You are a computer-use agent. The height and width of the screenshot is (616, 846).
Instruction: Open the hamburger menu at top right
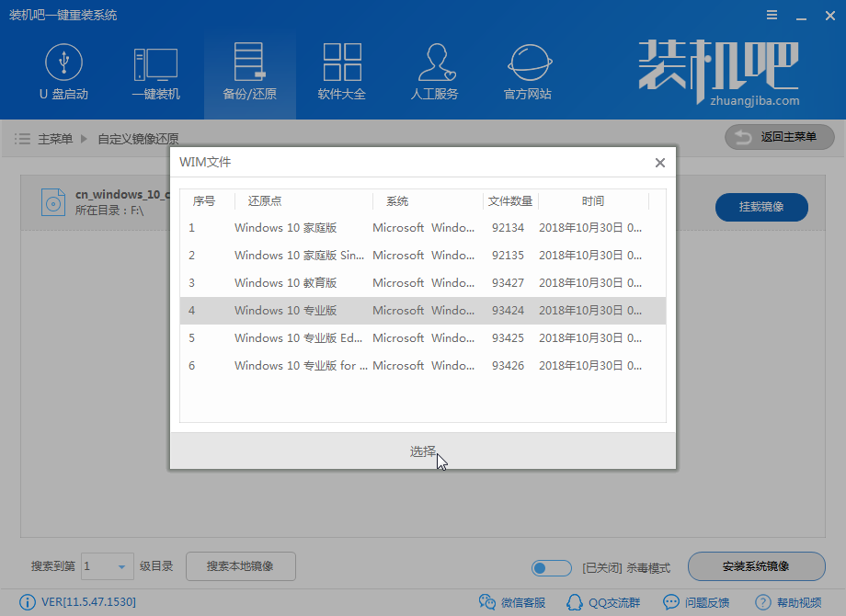point(771,15)
